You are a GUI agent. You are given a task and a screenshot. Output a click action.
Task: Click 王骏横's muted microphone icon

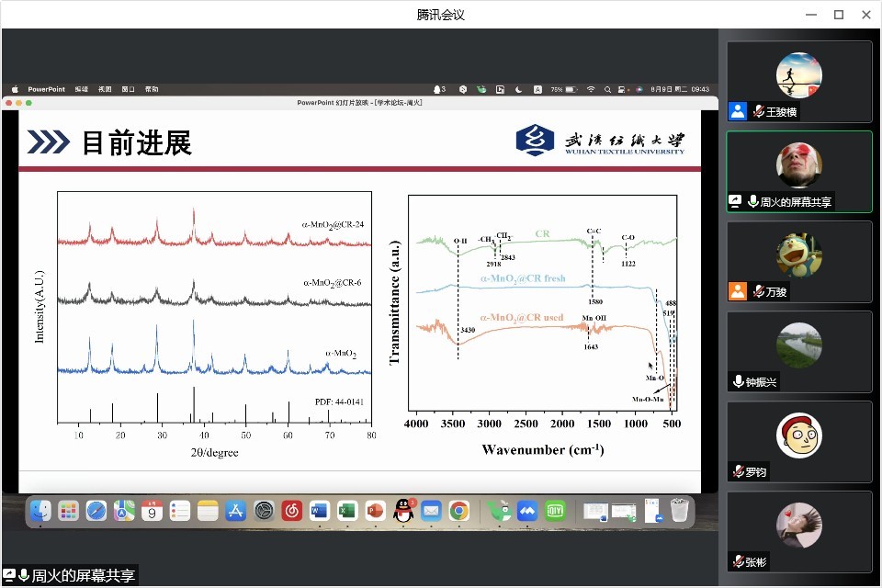click(x=760, y=111)
